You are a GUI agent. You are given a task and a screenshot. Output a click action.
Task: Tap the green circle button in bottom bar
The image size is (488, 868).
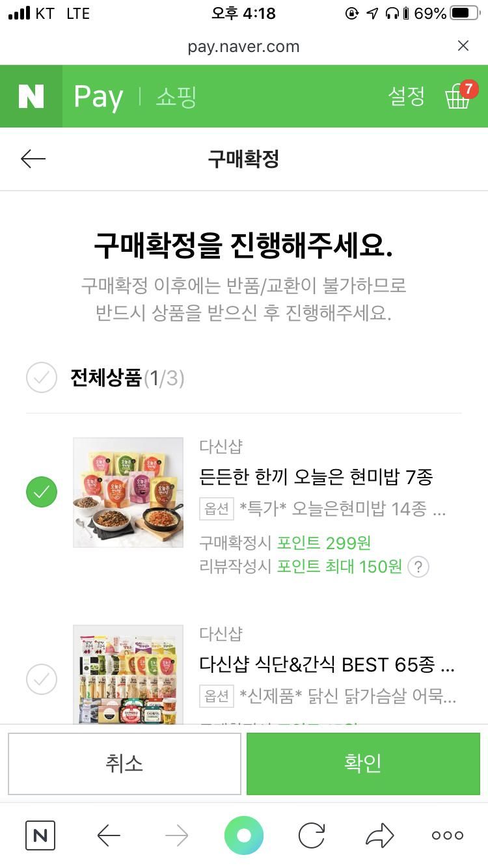pos(244,835)
